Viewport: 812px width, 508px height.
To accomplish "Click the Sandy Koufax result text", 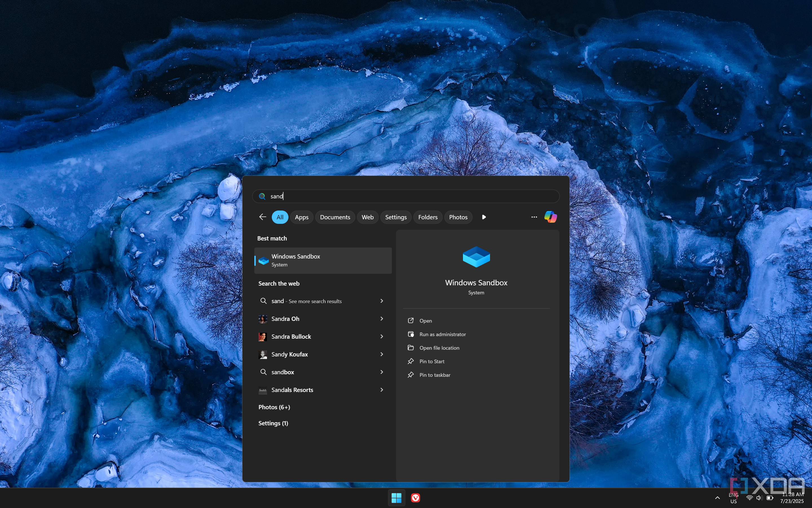I will 289,354.
